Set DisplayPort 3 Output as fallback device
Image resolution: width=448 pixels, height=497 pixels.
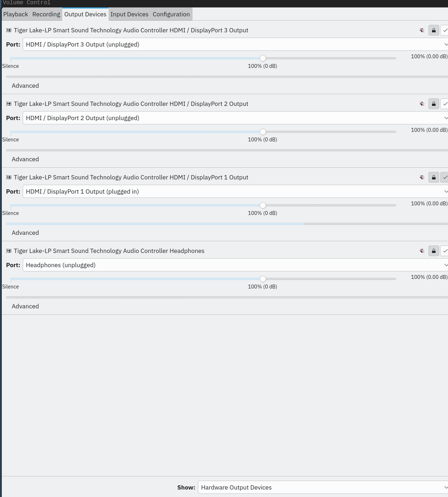pyautogui.click(x=444, y=30)
